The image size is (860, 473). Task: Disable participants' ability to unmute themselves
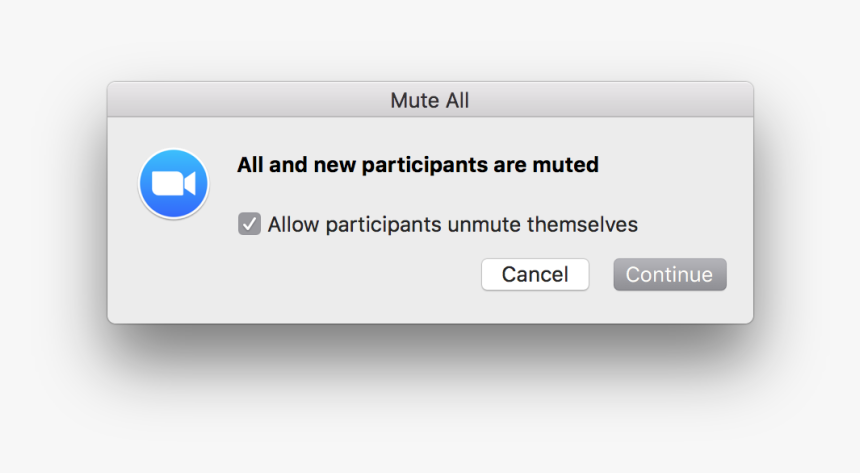click(x=249, y=224)
